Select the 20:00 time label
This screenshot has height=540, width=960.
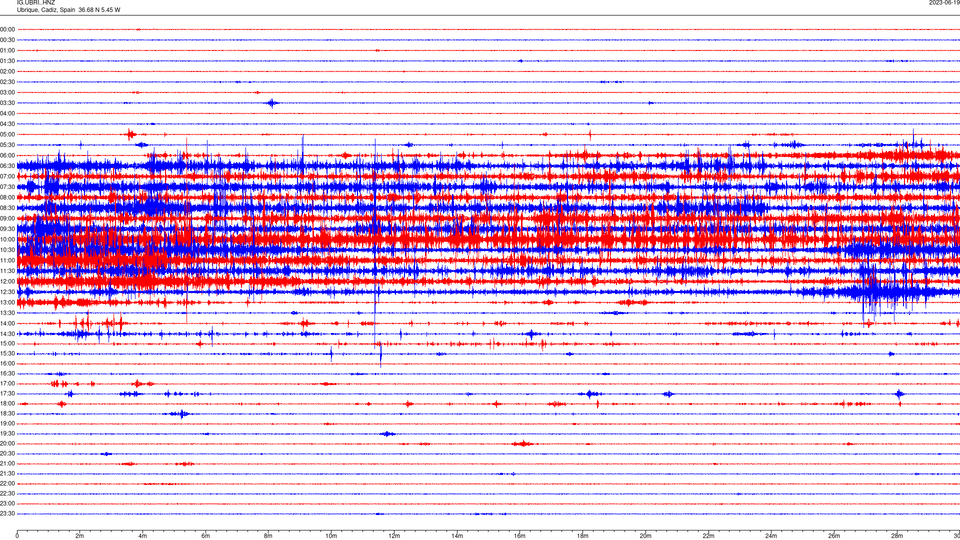7,444
